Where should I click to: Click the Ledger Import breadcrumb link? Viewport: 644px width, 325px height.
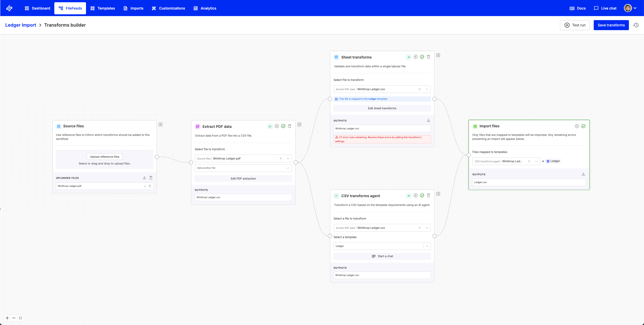tap(21, 25)
